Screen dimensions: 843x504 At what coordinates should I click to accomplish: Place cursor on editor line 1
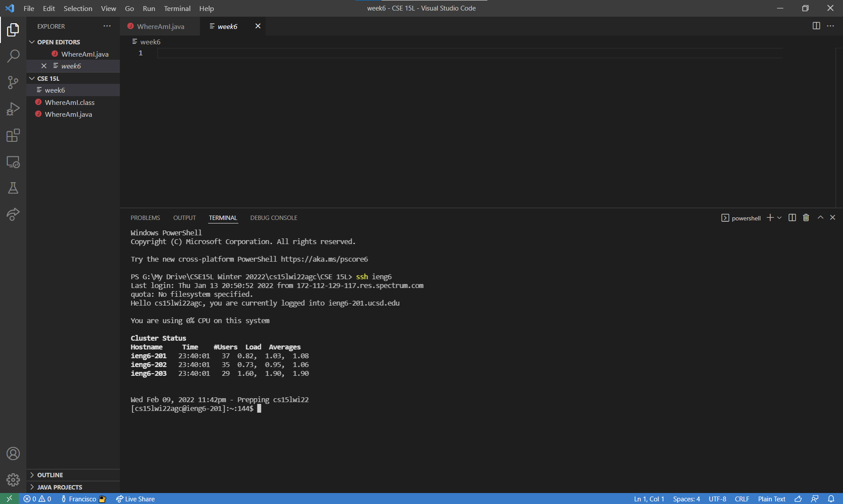coord(470,53)
